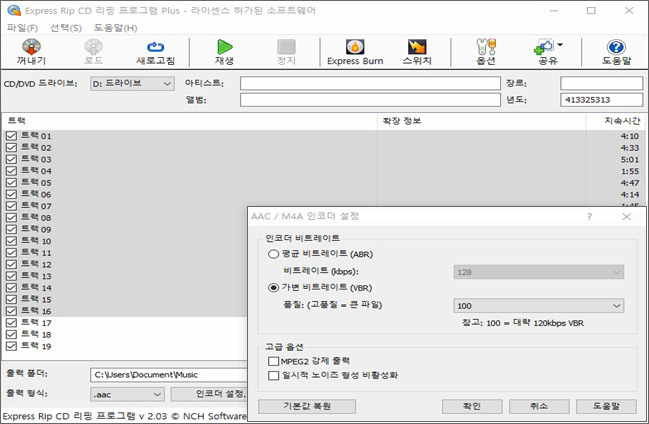Uncheck track 19 checkbox
Image resolution: width=649 pixels, height=424 pixels.
(11, 346)
